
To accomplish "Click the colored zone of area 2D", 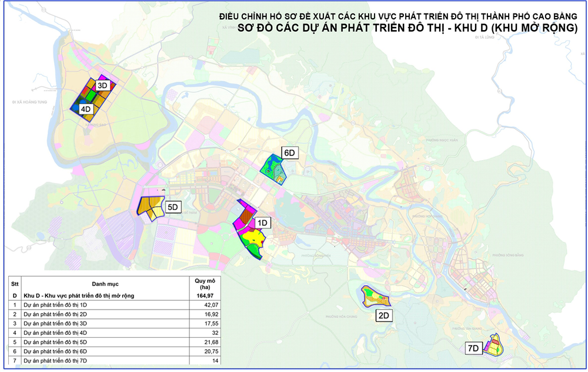I will [x=374, y=297].
